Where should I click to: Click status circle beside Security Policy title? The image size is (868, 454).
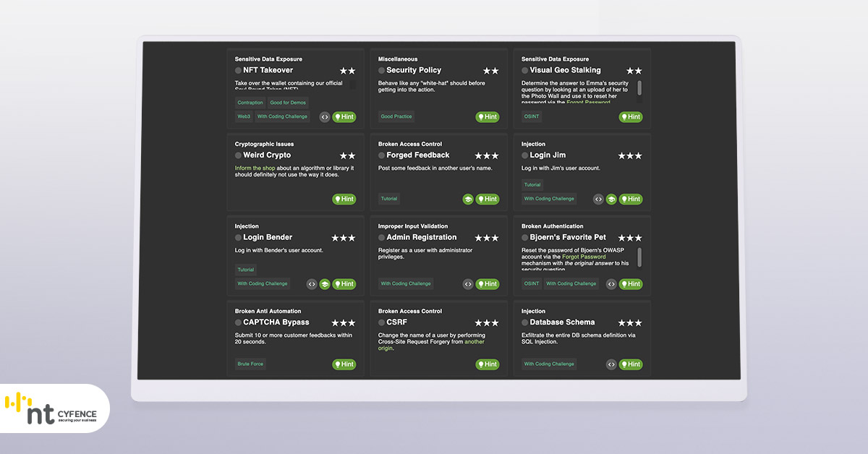pos(381,71)
